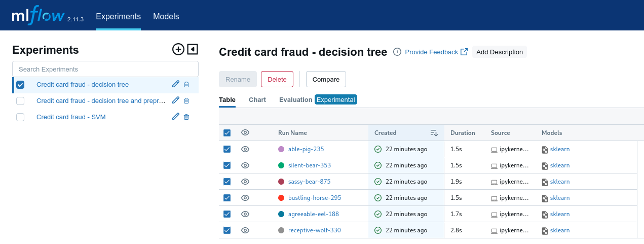The image size is (644, 244).
Task: Click laptop source icon in sassy-bear-875 row
Action: pyautogui.click(x=494, y=182)
